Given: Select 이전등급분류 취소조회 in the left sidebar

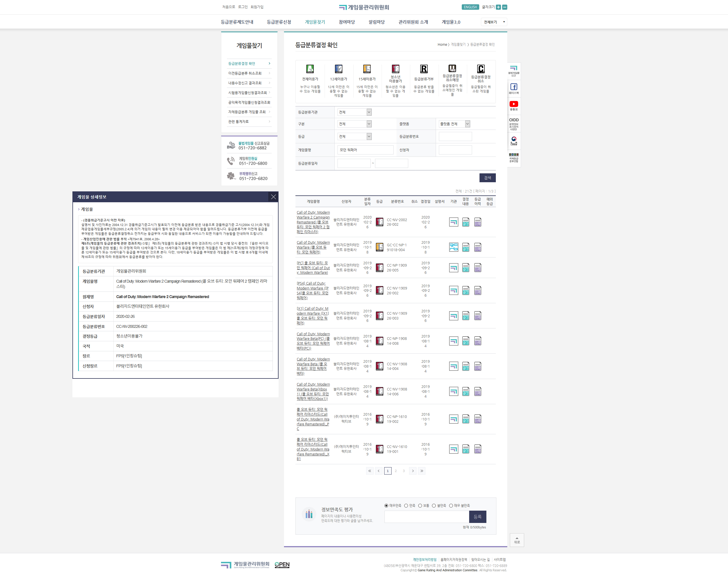Looking at the screenshot, I should [x=245, y=73].
